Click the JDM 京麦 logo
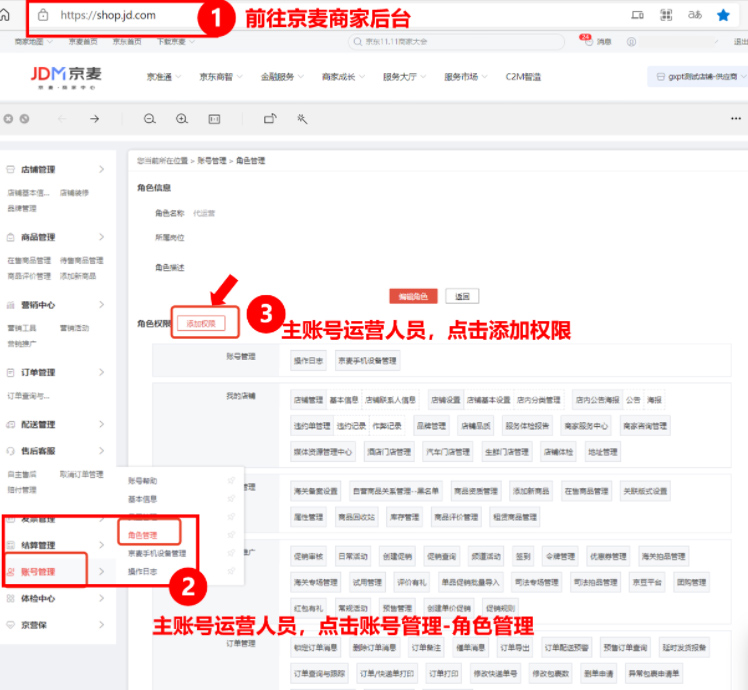Viewport: 748px width, 690px height. [66, 76]
